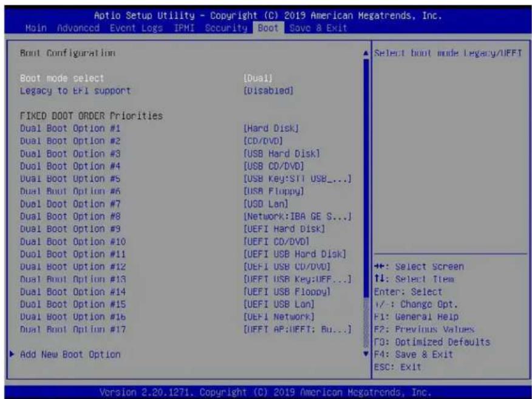Image resolution: width=532 pixels, height=399 pixels.
Task: Open Option #17 UEFI AP value
Action: click(x=298, y=329)
